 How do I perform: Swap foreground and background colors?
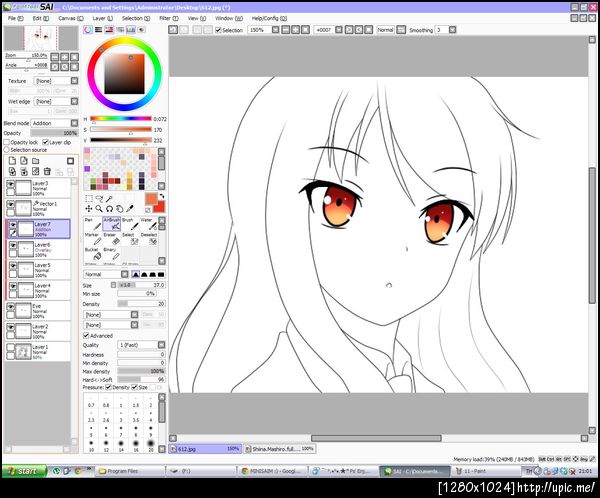click(162, 196)
